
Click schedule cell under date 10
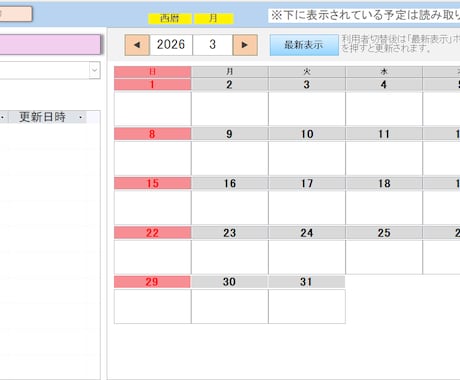coord(307,158)
